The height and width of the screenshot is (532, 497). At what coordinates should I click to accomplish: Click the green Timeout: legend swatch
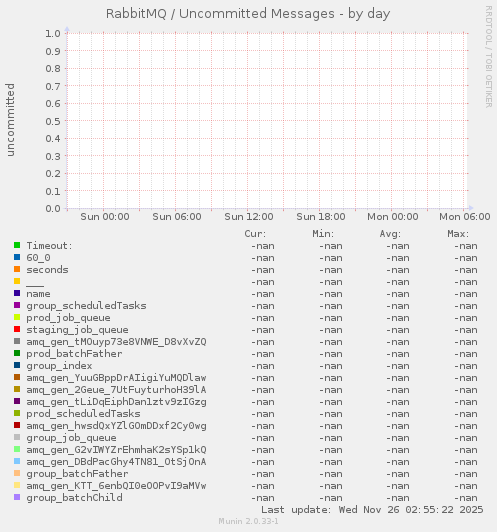pos(17,245)
